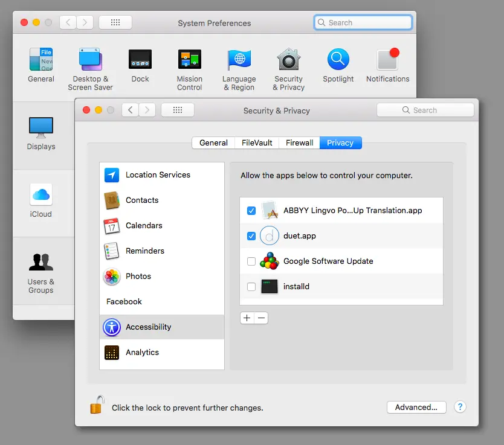Click the Advanced... button
The image size is (504, 445).
[x=416, y=407]
